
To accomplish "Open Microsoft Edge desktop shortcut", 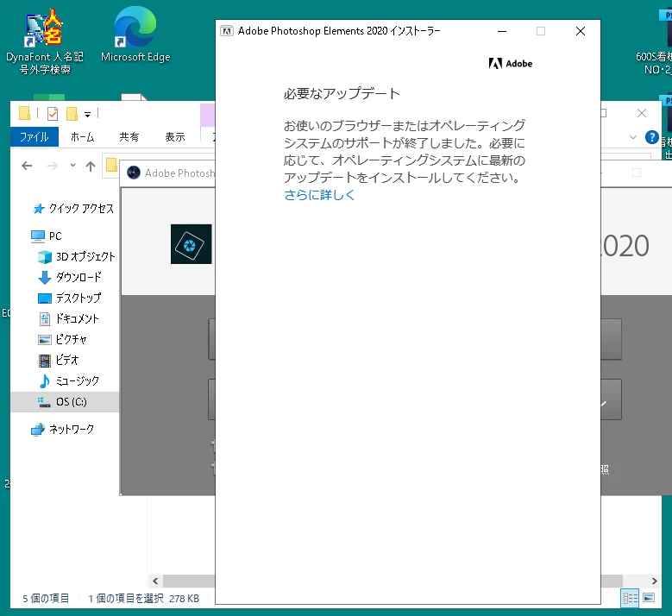I will click(135, 35).
